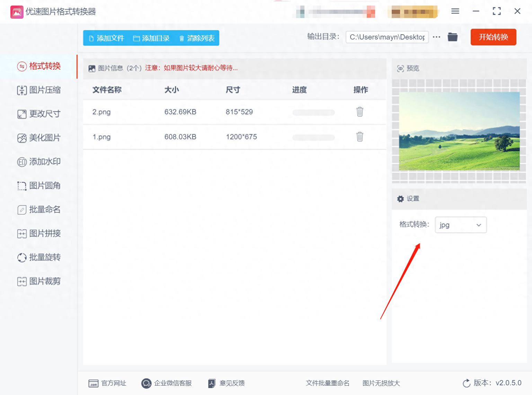Remove 1.png with the trash icon
This screenshot has height=395, width=532.
360,137
